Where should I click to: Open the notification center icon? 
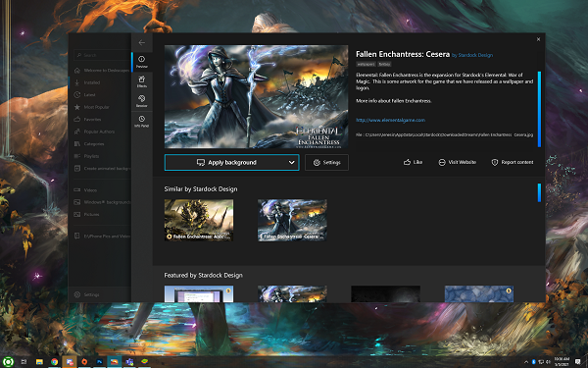tap(578, 362)
